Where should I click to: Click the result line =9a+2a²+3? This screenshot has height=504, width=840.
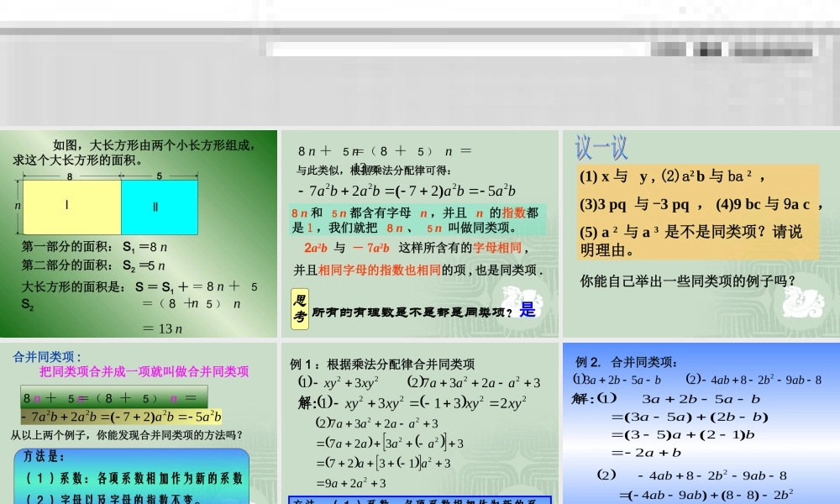pyautogui.click(x=351, y=483)
